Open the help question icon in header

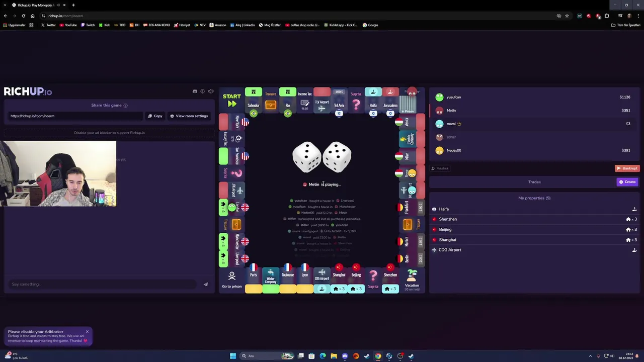click(203, 92)
